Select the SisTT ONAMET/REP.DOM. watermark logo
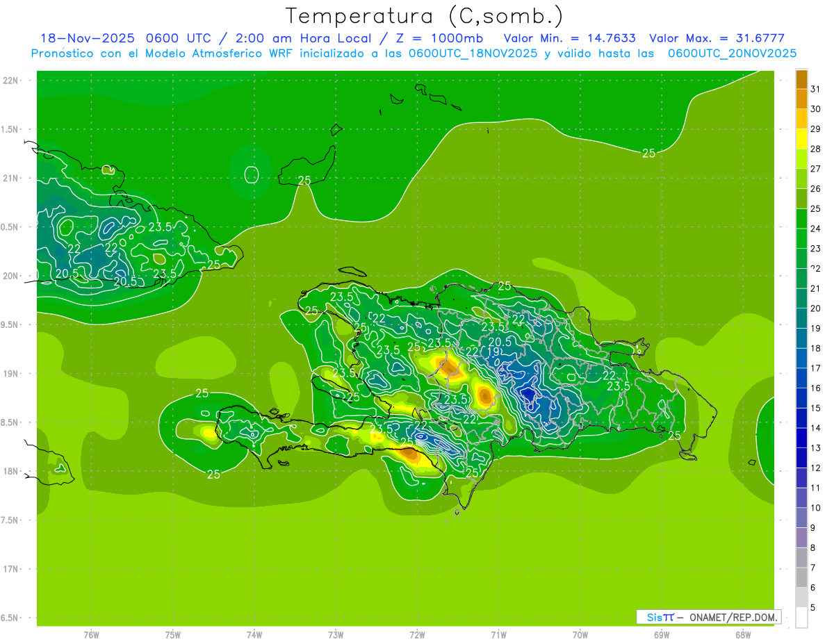 point(708,617)
